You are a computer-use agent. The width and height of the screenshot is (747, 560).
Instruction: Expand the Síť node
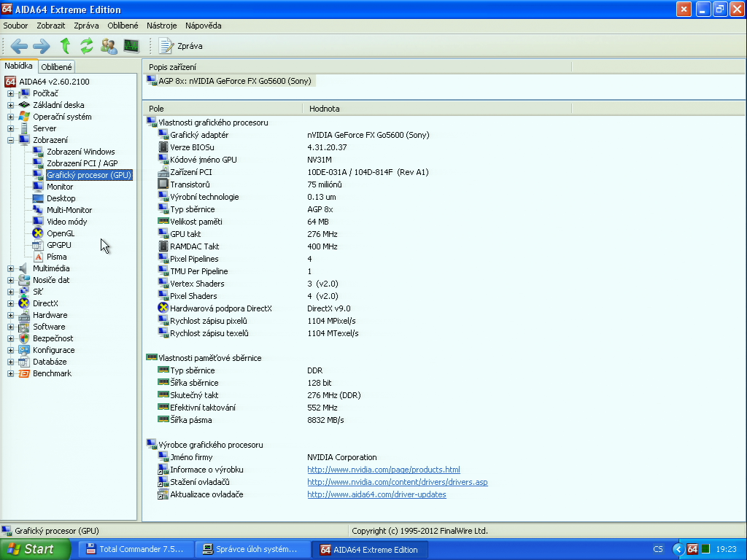pos(10,292)
